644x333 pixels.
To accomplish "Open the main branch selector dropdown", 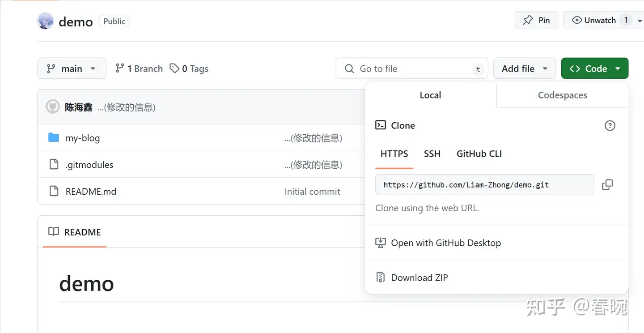I will 72,68.
